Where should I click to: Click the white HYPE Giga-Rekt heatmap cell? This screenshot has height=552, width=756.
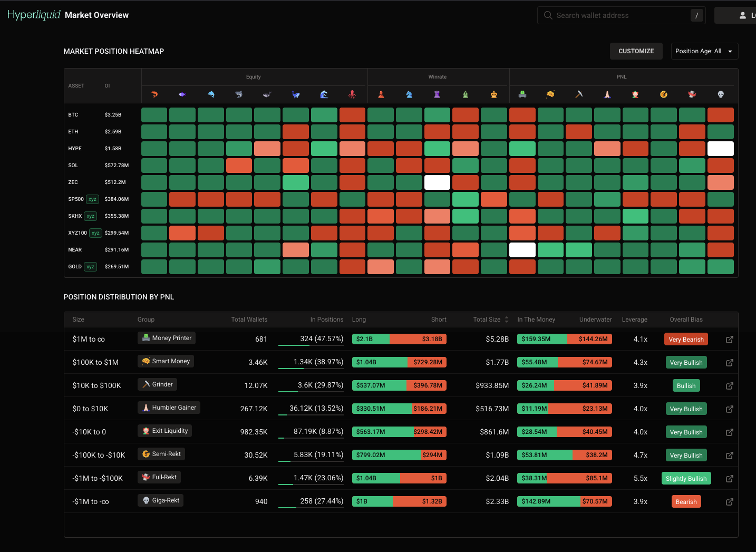coord(721,149)
